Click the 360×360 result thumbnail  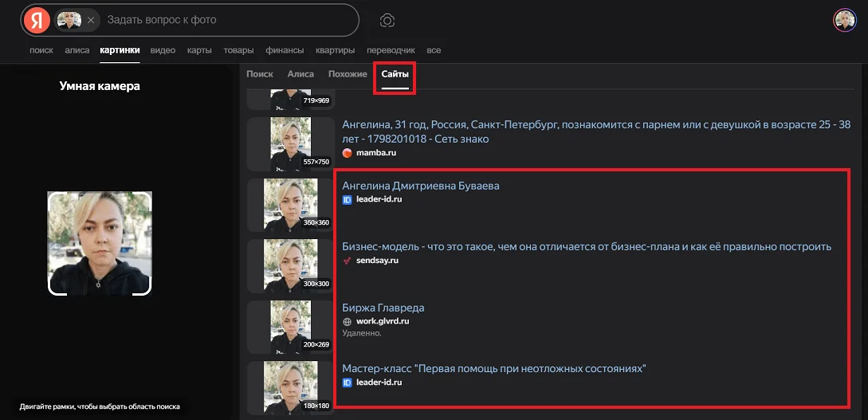tap(291, 204)
